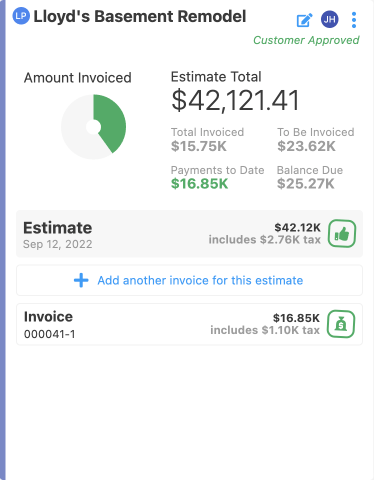This screenshot has width=374, height=480.
Task: Click the edit pencil icon
Action: pos(305,20)
